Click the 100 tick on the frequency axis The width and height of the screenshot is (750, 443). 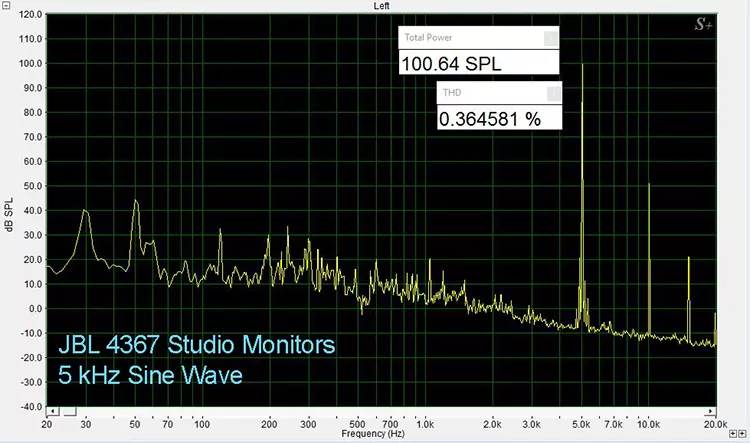[202, 424]
